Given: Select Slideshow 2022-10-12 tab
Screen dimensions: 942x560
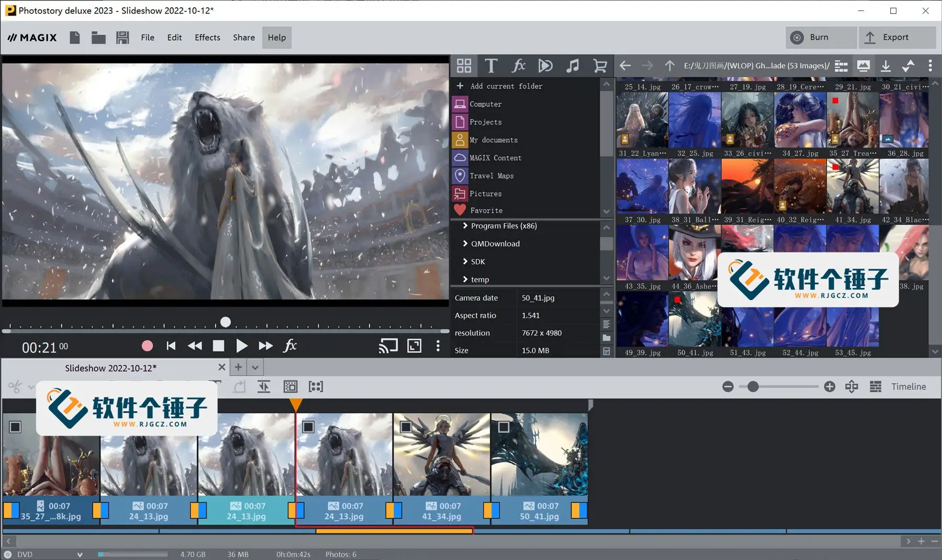Looking at the screenshot, I should pos(110,368).
